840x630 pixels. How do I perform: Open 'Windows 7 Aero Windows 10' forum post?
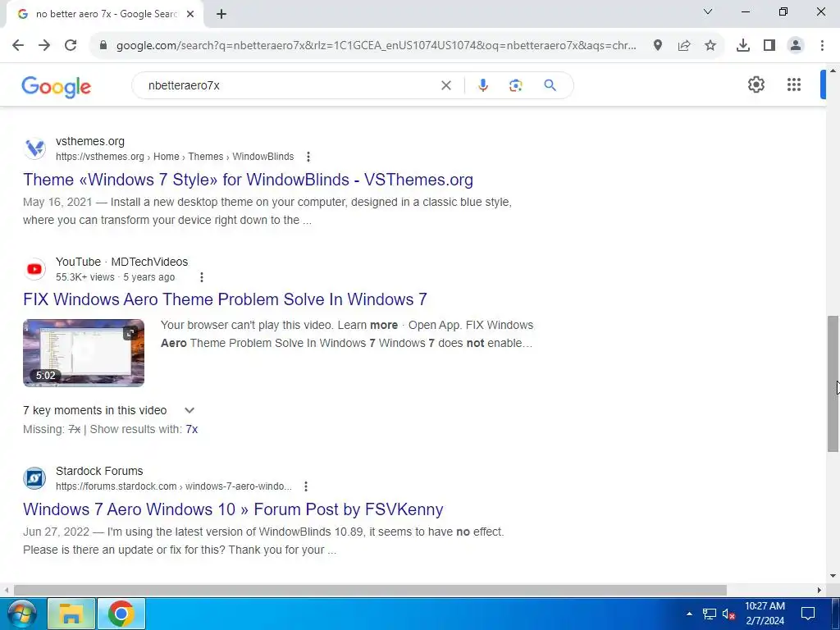click(233, 509)
